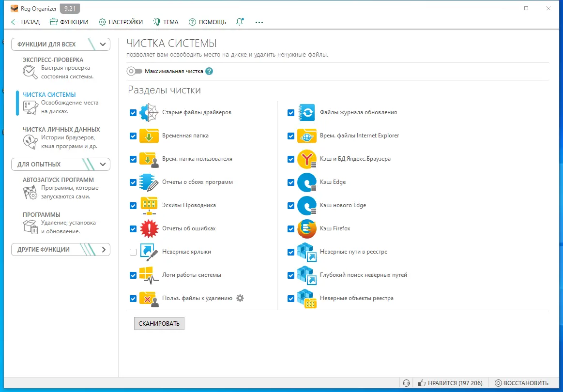563x392 pixels.
Task: Click the headset support icon in status bar
Action: (x=407, y=383)
